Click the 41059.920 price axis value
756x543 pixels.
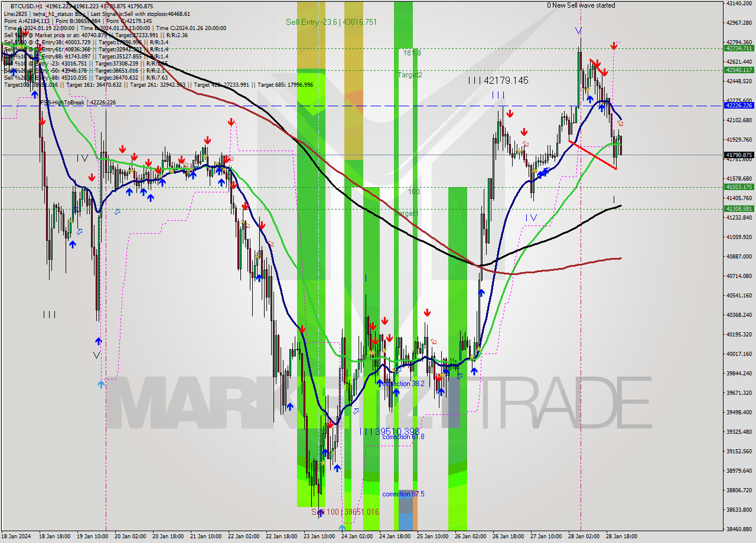point(739,237)
